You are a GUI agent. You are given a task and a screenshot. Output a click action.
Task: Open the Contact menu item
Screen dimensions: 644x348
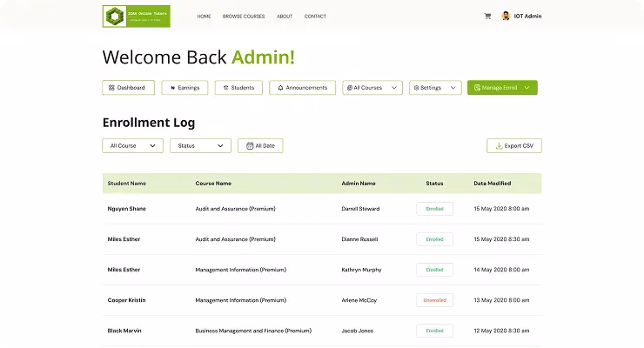click(x=315, y=17)
